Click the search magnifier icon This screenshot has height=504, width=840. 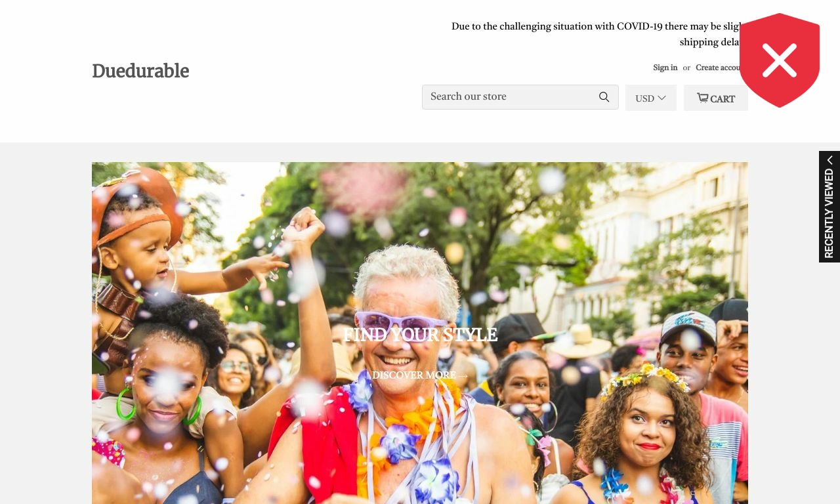tap(604, 97)
